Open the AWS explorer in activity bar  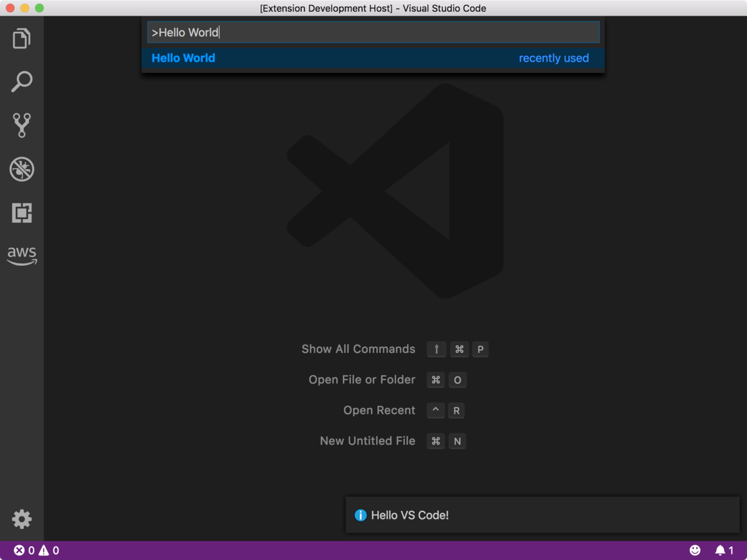coord(22,256)
